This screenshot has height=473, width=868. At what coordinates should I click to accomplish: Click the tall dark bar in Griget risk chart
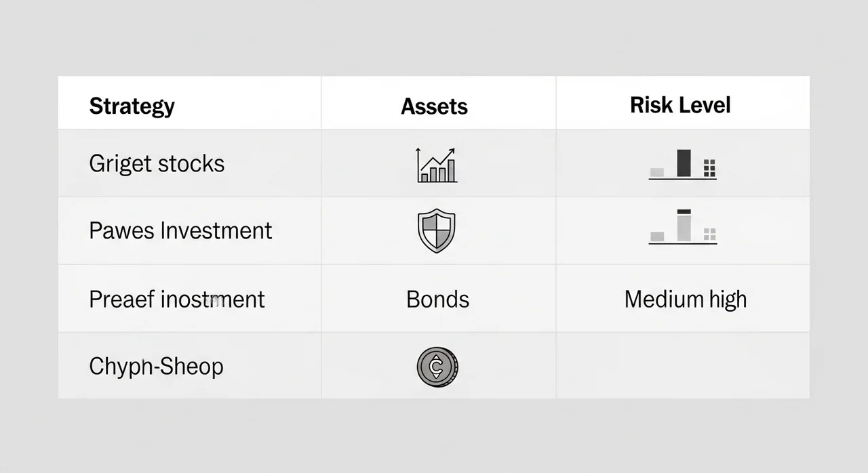684,163
